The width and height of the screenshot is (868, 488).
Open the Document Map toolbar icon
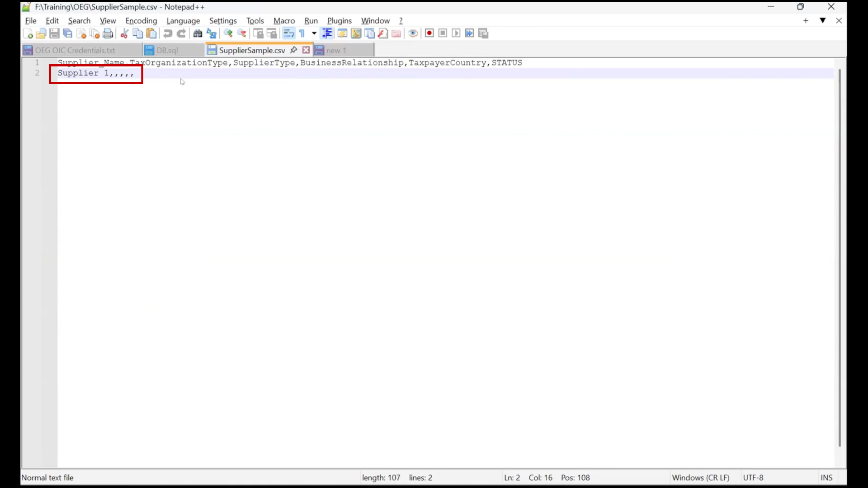(356, 33)
